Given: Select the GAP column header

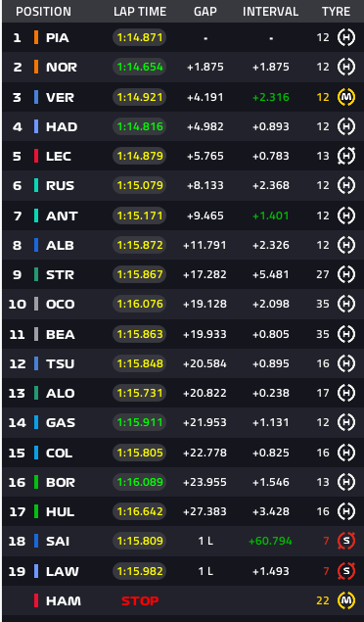Looking at the screenshot, I should pyautogui.click(x=205, y=12).
